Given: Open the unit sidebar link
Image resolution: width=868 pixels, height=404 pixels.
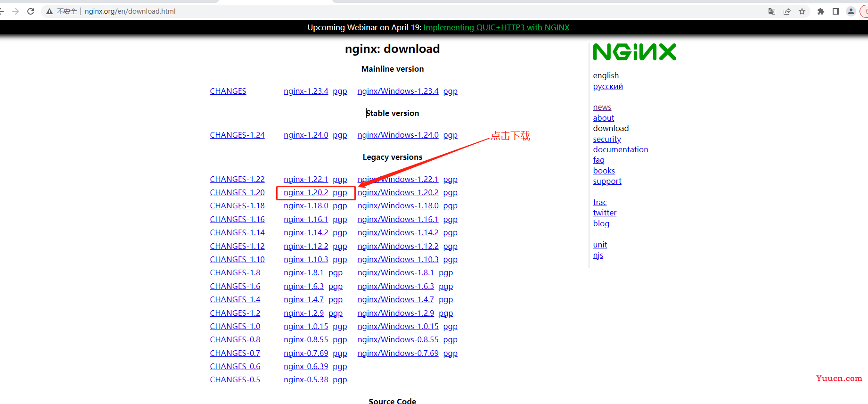Looking at the screenshot, I should tap(600, 245).
